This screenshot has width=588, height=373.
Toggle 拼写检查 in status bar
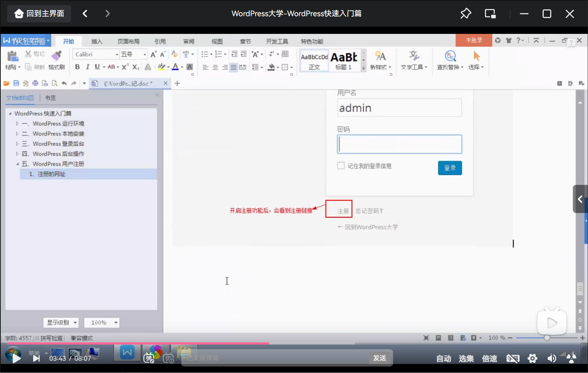pos(49,338)
